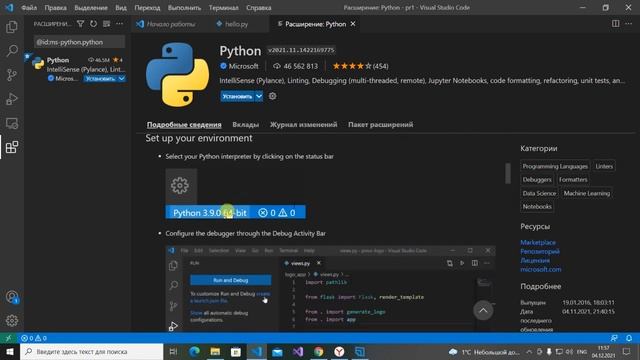The image size is (640, 360).
Task: Click the star rating (454)
Action: [360, 66]
